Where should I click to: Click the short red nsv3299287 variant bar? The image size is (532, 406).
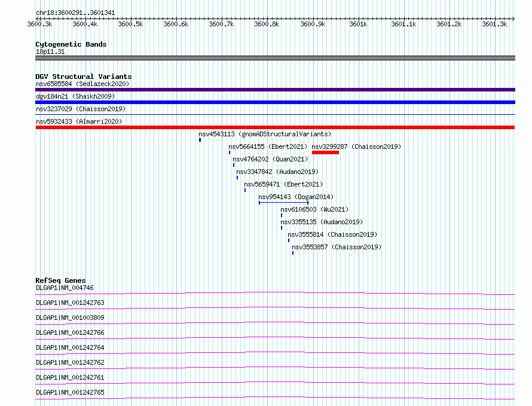(325, 152)
